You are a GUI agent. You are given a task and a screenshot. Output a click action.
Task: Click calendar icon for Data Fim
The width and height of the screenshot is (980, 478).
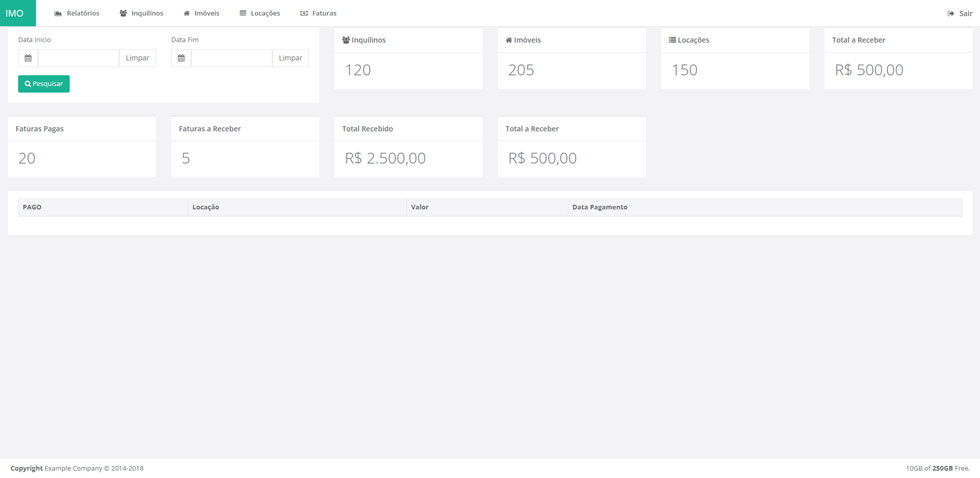(x=181, y=58)
